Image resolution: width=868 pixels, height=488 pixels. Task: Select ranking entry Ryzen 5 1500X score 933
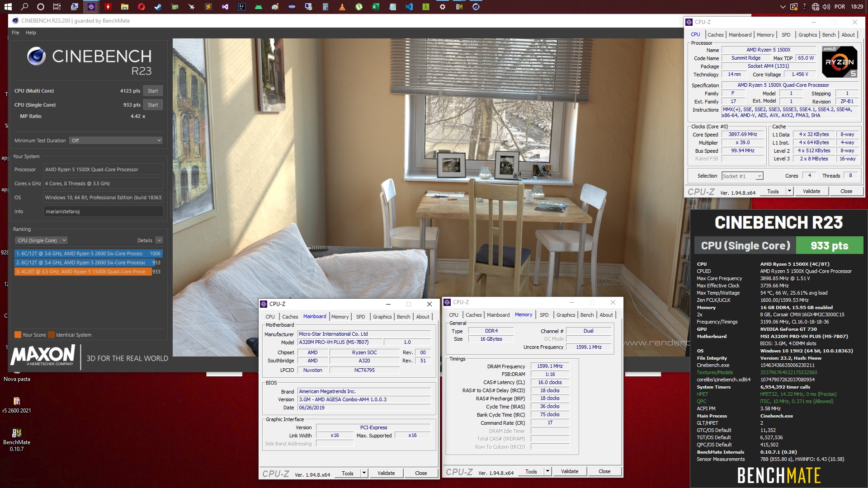coord(88,272)
